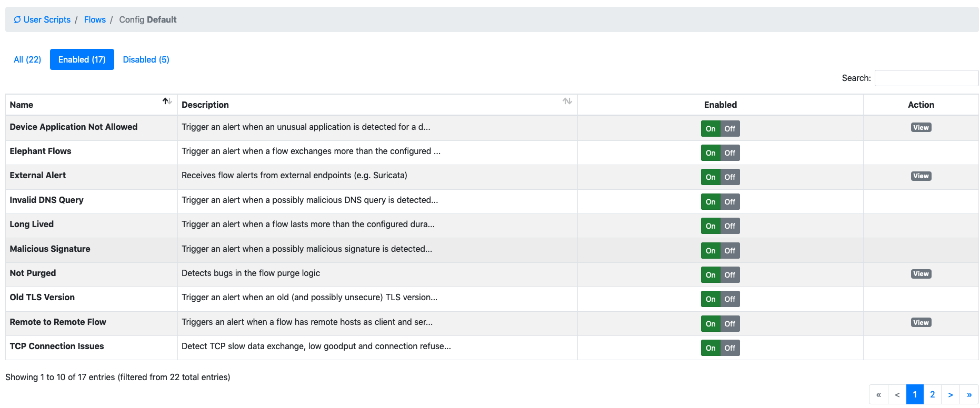Switch to the All (22) tab
The height and width of the screenshot is (408, 980).
pos(27,59)
